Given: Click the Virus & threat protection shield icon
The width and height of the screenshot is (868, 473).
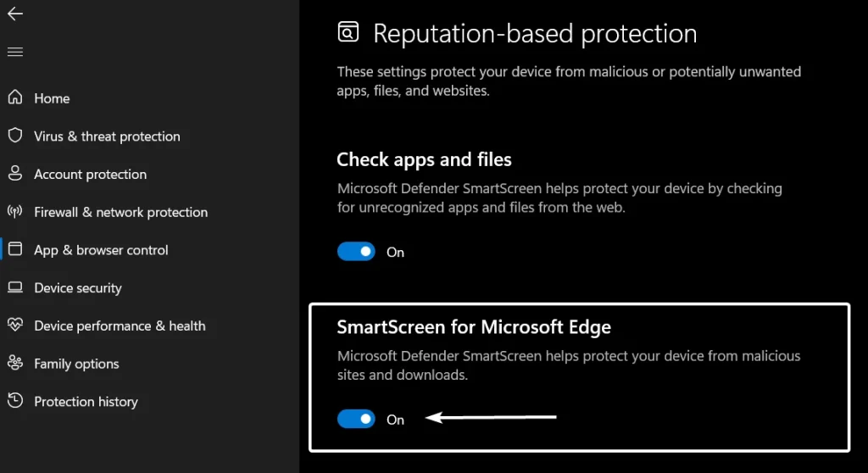Looking at the screenshot, I should 15,135.
